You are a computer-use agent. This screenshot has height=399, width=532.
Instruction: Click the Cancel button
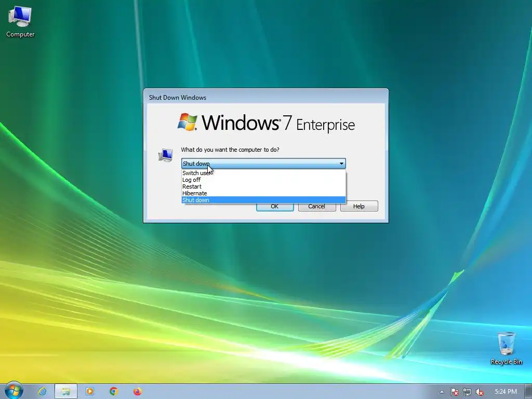[317, 206]
